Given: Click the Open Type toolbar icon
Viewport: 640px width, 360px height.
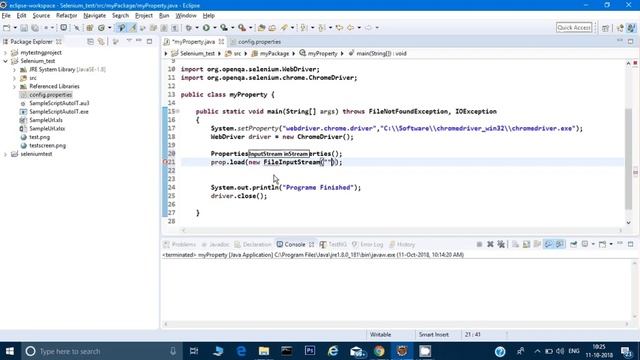Looking at the screenshot, I should (261, 28).
